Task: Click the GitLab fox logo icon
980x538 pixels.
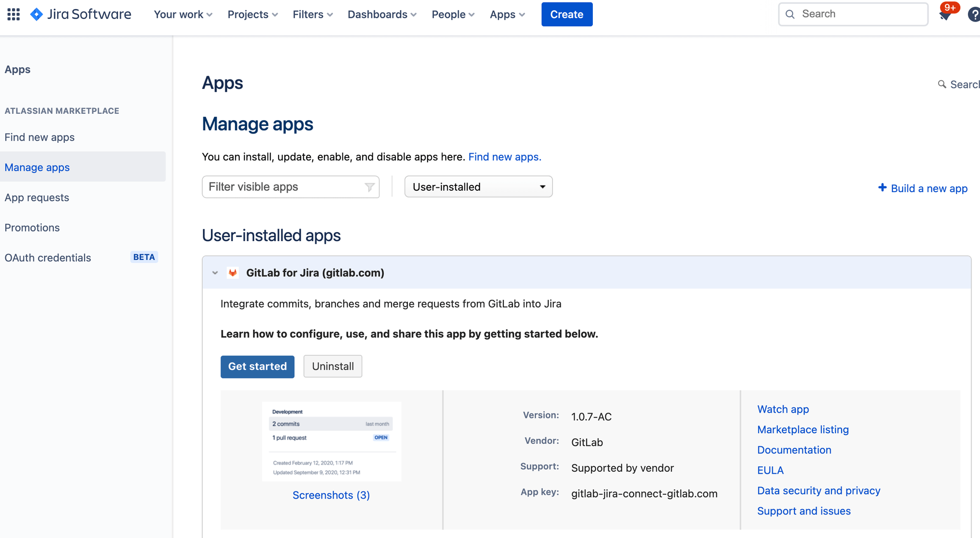Action: [233, 272]
